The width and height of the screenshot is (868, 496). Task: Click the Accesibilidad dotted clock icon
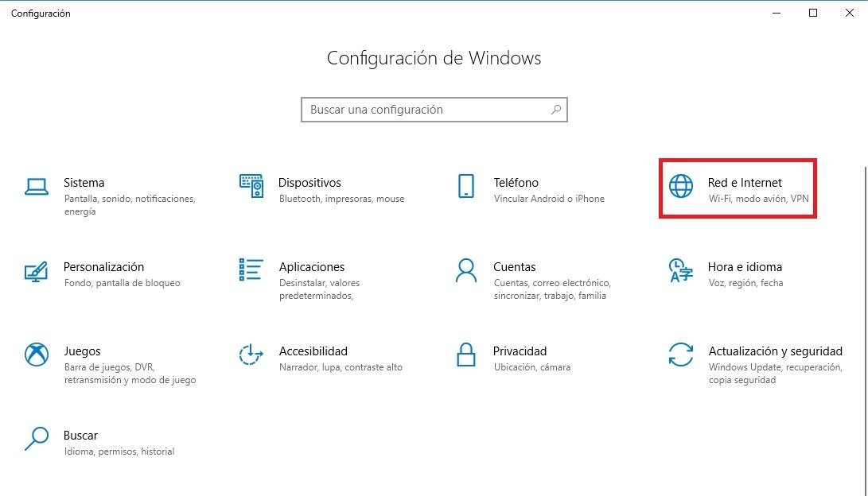tap(250, 355)
